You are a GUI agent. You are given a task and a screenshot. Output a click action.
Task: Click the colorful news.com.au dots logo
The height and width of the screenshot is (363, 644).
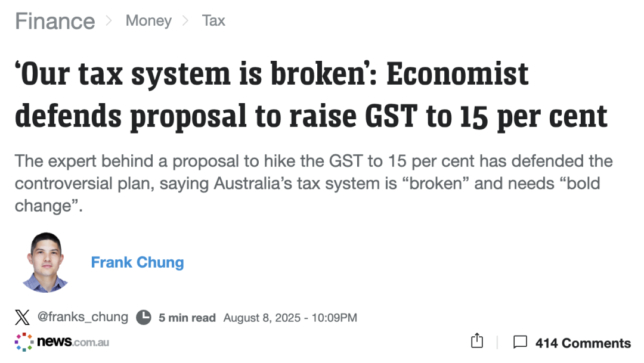click(24, 342)
